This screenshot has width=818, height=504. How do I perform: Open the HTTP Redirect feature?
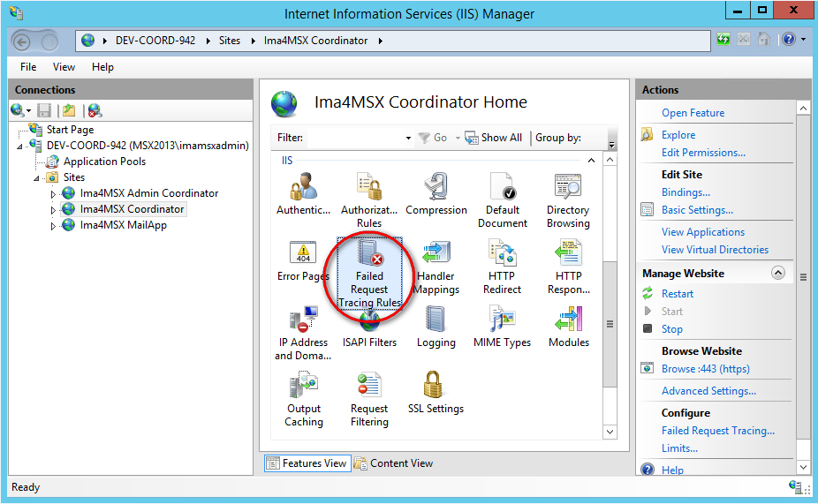[502, 267]
